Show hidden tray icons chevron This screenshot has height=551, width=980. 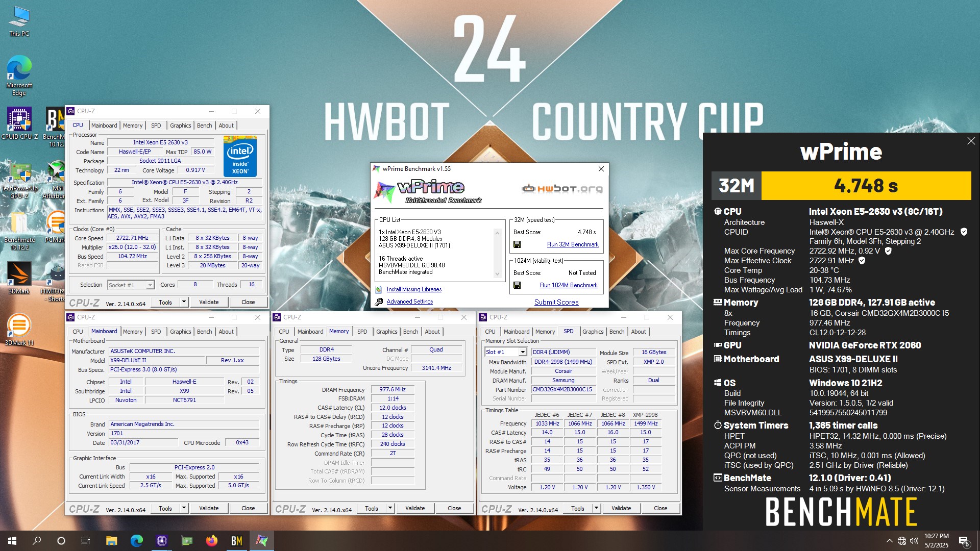[x=889, y=541]
